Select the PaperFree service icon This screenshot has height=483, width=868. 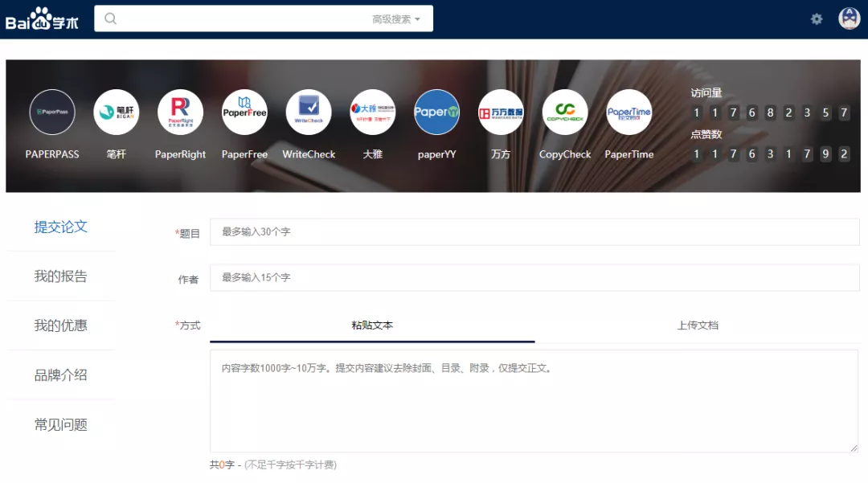(x=244, y=112)
